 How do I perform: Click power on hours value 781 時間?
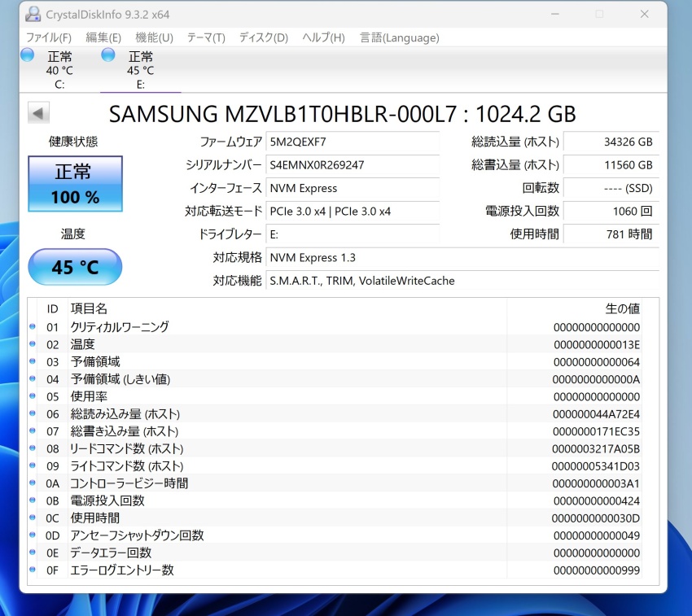(x=611, y=234)
